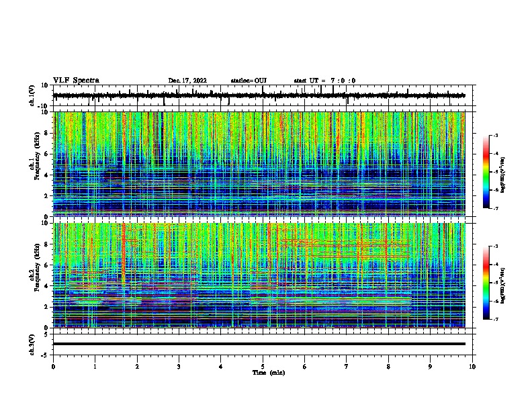Select the "ch.1(V)" waveform axis label
This screenshot has width=532, height=411.
32,95
